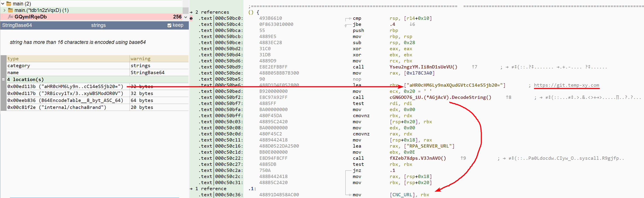Click opcode bytes E8C97A92FF
The image size is (644, 198).
coord(273,97)
